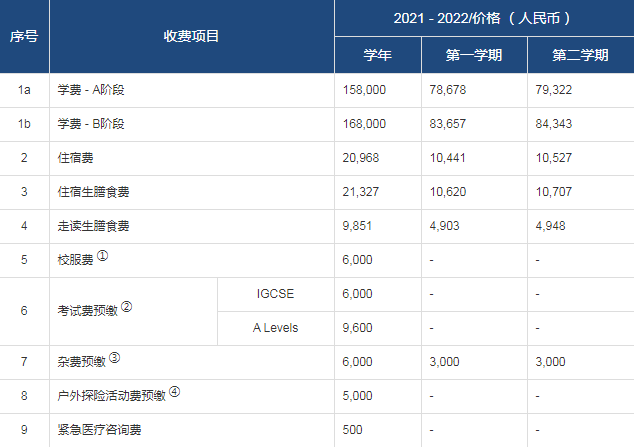Viewport: 634px width, 447px height.
Task: Click footnote marker ④ after 户外探险活动费预缴
Action: tap(174, 392)
